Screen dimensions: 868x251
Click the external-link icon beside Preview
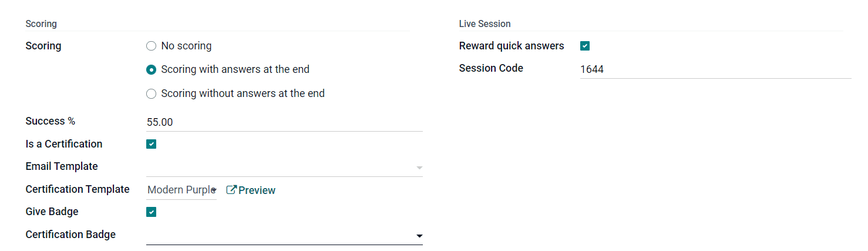231,190
